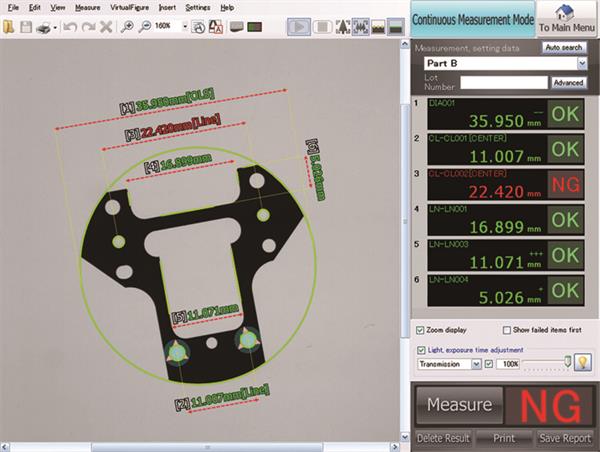This screenshot has height=452, width=600.
Task: Click the light bulb illumination icon
Action: [580, 364]
